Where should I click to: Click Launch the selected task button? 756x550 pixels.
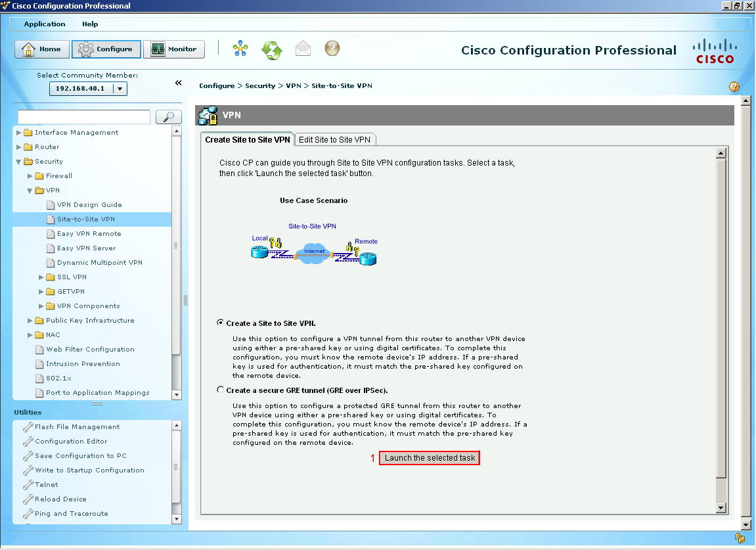click(x=430, y=458)
